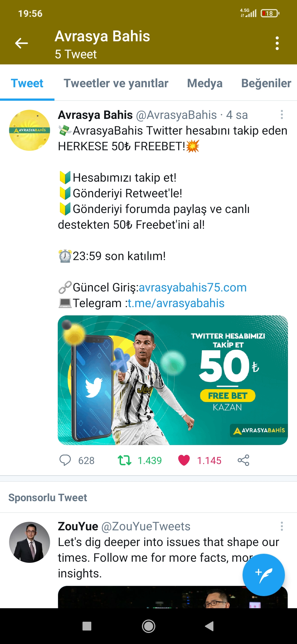Screen dimensions: 297x644
Task: Open options menu for Avrasya Bahis tweet
Action: tap(282, 114)
